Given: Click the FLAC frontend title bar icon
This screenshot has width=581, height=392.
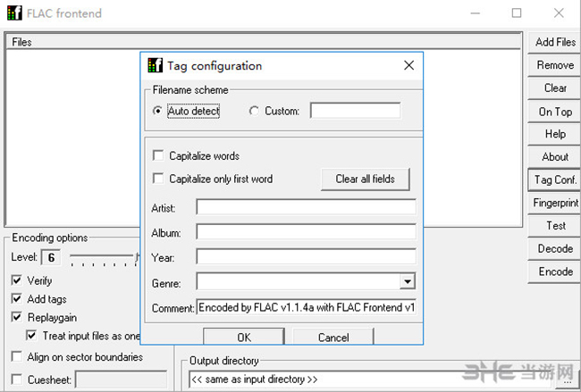Looking at the screenshot, I should click(x=14, y=13).
